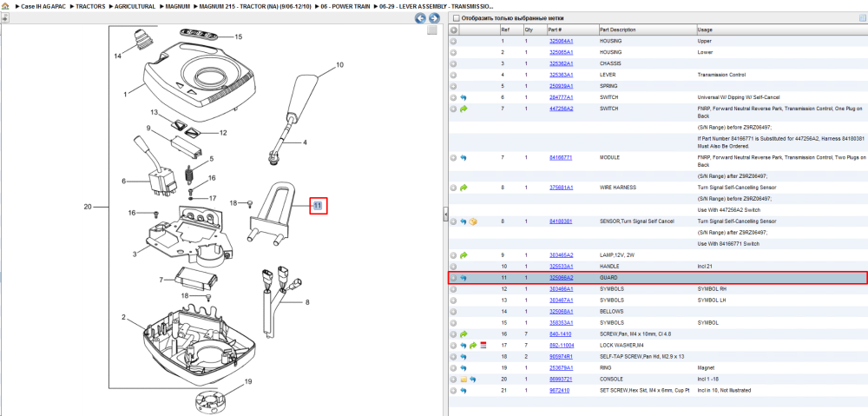Click blue arrow icon on SWITCH 284777A1 row

tap(464, 97)
